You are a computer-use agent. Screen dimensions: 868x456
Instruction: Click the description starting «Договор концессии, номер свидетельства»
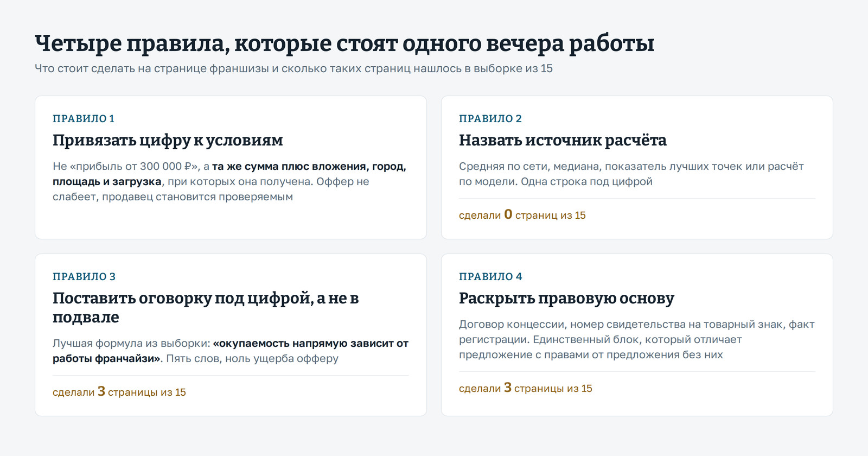[x=637, y=339]
